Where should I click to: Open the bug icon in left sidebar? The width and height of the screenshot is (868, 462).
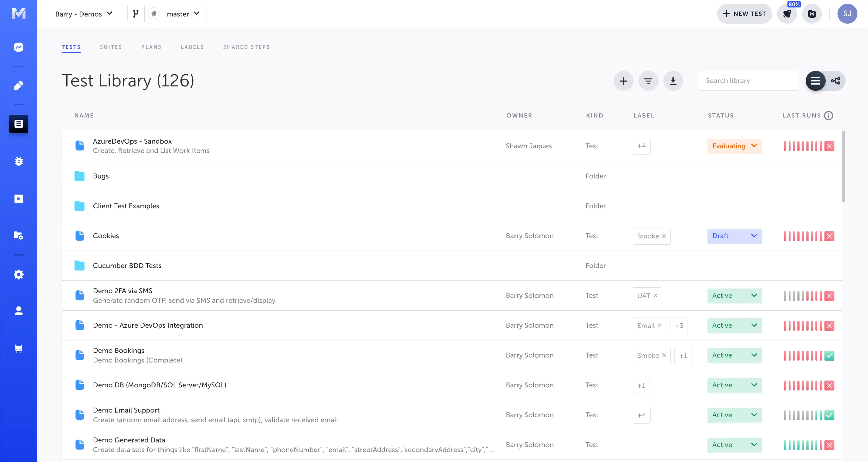19,161
